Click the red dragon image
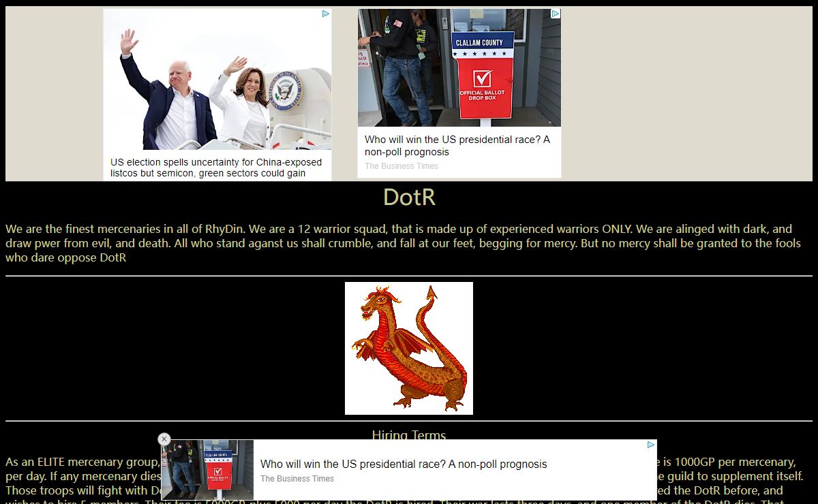The height and width of the screenshot is (504, 818). [x=408, y=348]
